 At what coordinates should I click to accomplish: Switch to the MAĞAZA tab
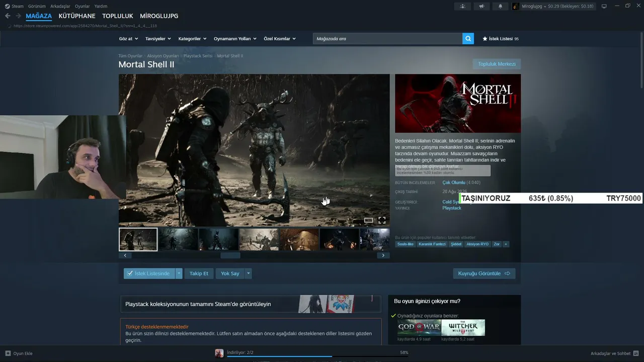click(x=39, y=16)
